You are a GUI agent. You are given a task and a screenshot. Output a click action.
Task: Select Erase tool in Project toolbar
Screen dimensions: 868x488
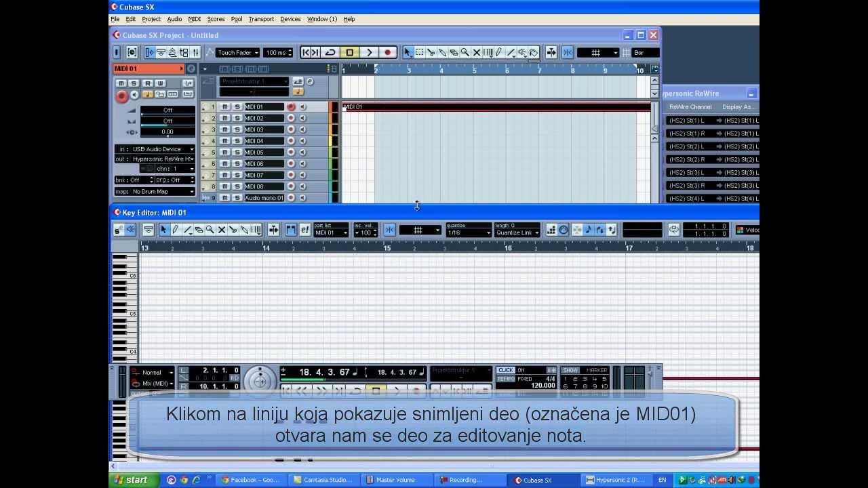click(x=454, y=52)
